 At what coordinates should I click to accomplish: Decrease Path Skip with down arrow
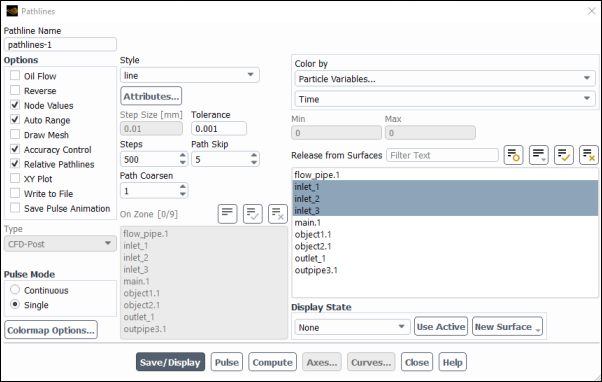pos(254,162)
